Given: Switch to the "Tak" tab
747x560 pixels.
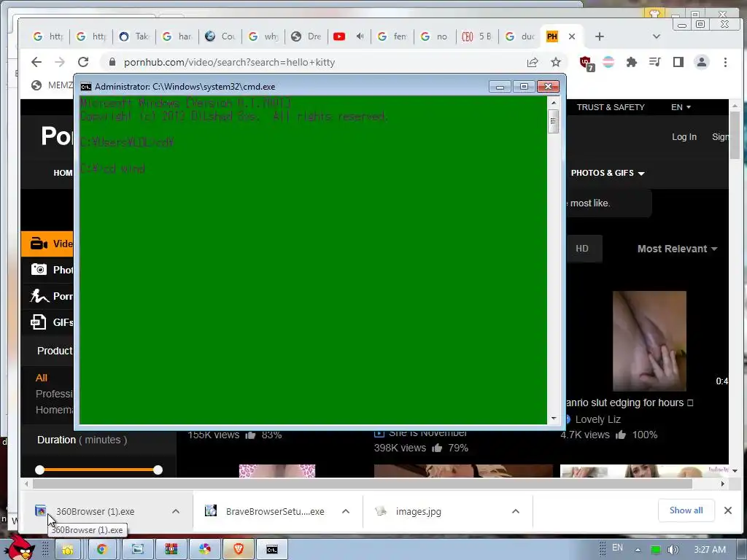Looking at the screenshot, I should [x=134, y=36].
